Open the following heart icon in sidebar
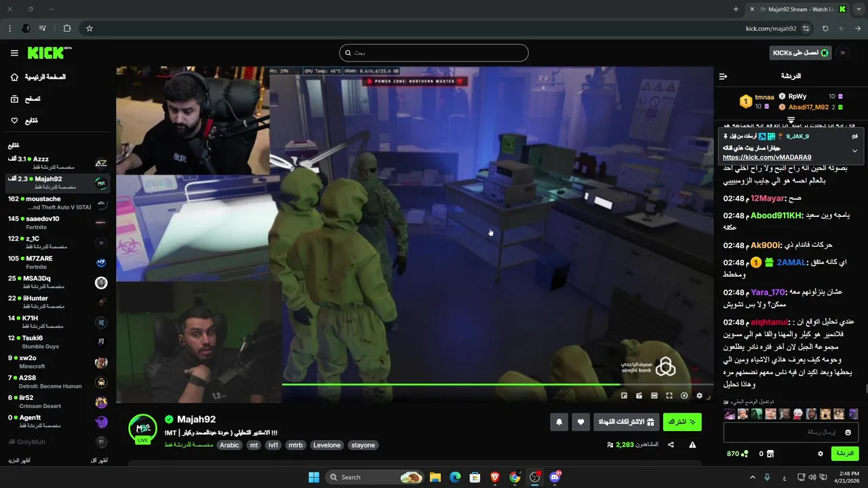This screenshot has height=488, width=868. pyautogui.click(x=14, y=121)
